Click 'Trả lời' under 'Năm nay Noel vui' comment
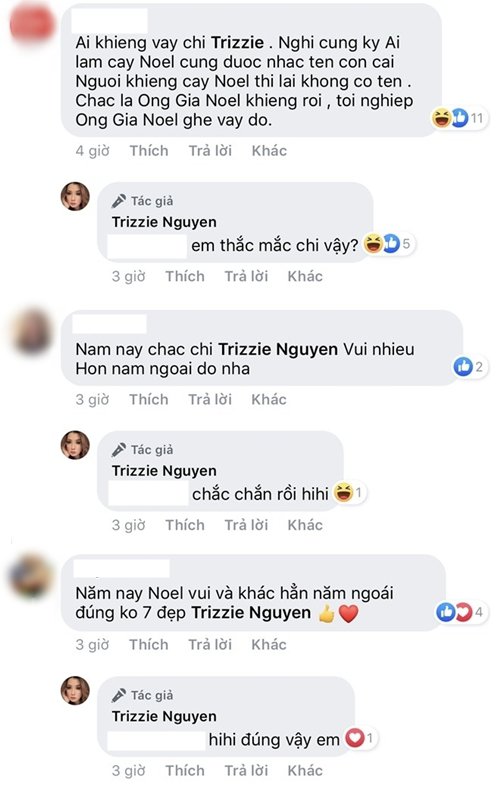Screen dimensions: 500x785 pyautogui.click(x=210, y=644)
